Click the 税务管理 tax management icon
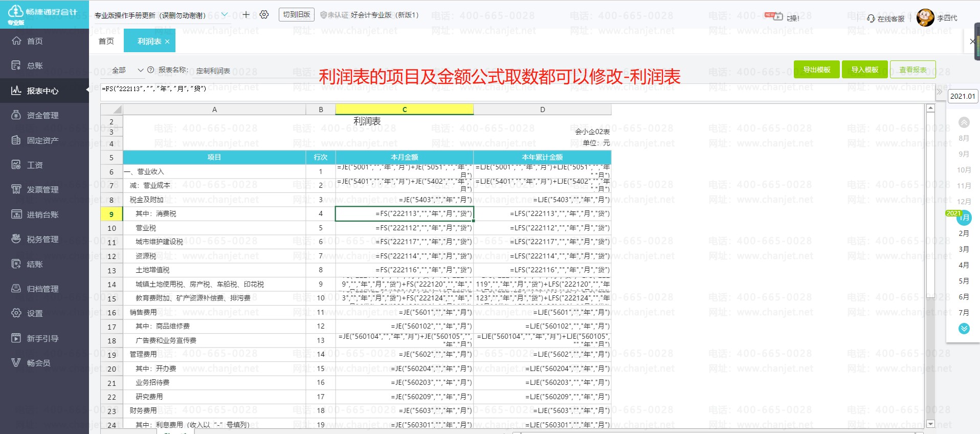The image size is (980, 434). [16, 239]
